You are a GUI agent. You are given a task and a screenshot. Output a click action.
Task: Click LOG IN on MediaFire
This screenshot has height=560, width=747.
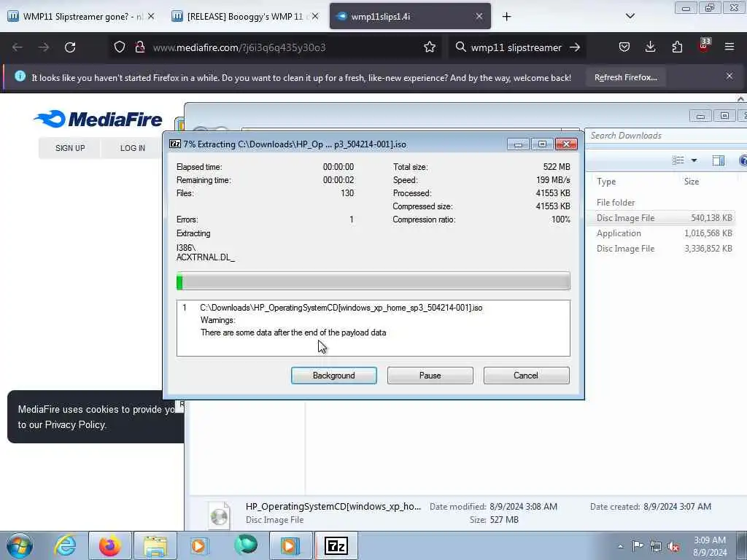pyautogui.click(x=133, y=148)
